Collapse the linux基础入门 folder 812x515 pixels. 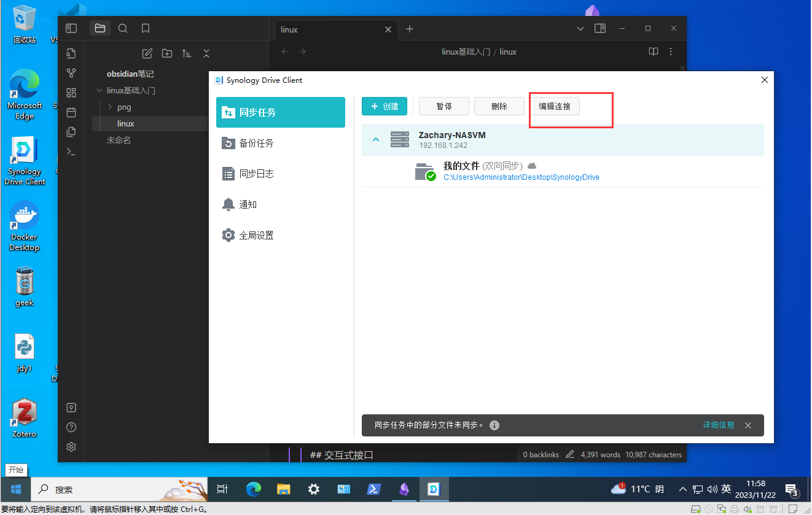pyautogui.click(x=100, y=90)
